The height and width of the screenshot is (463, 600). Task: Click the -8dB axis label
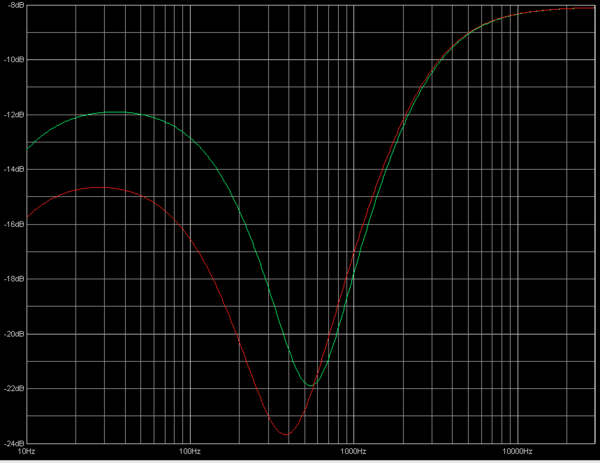[x=16, y=5]
